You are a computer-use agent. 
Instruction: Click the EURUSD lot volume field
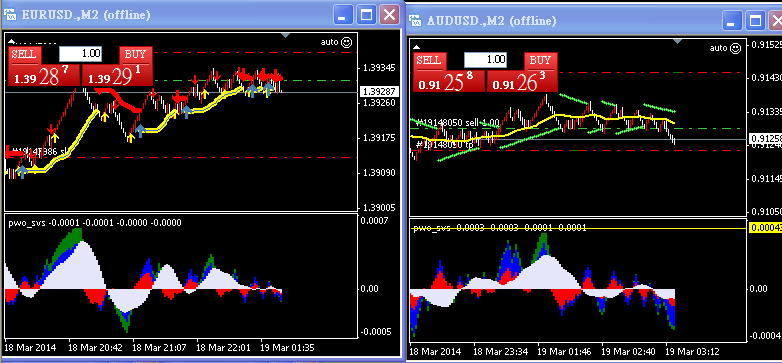[80, 53]
